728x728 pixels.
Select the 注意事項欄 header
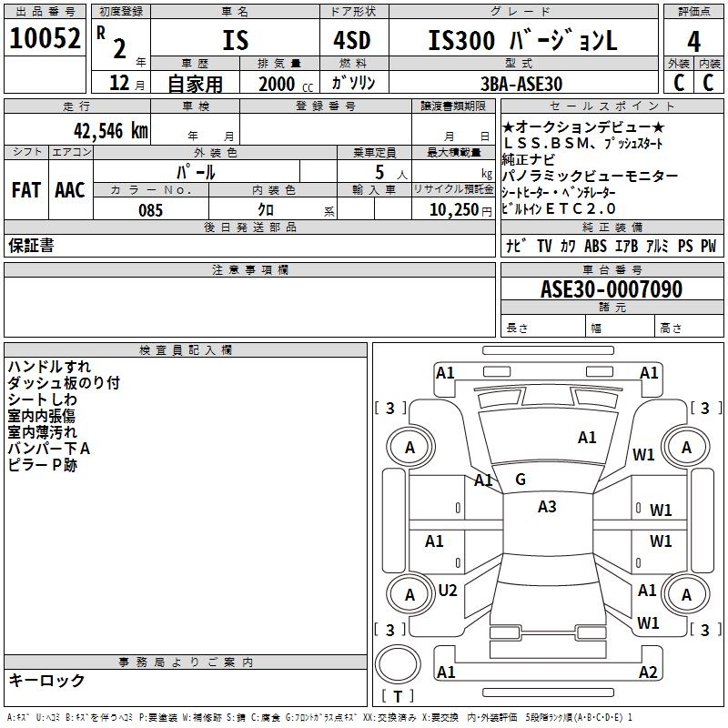(x=249, y=269)
